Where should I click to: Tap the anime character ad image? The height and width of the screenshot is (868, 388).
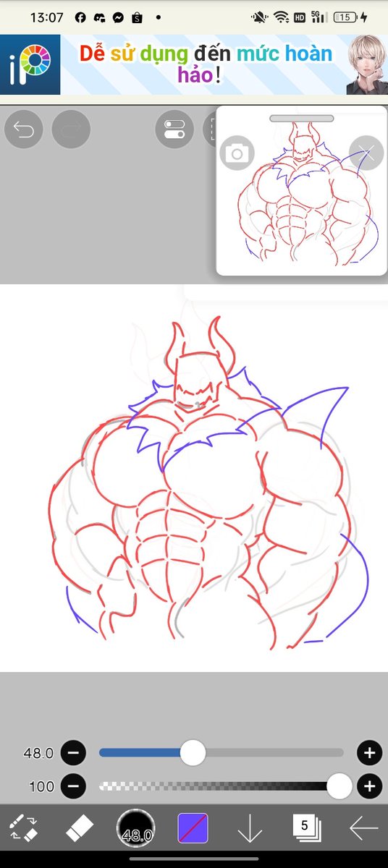[366, 65]
